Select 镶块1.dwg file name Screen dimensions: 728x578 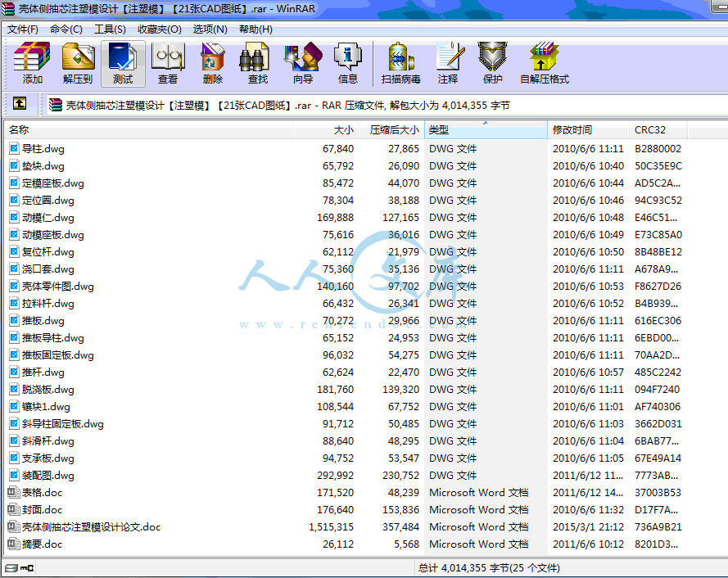(x=46, y=406)
